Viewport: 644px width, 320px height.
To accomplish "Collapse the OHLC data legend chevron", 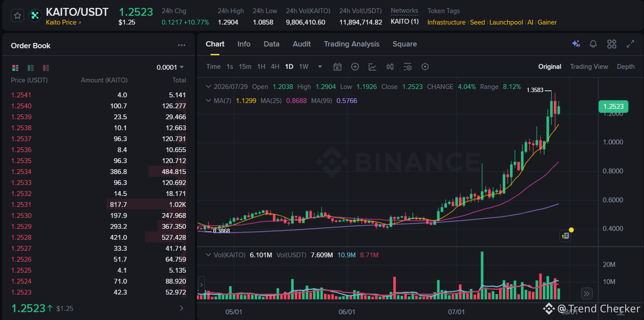I will pos(208,87).
